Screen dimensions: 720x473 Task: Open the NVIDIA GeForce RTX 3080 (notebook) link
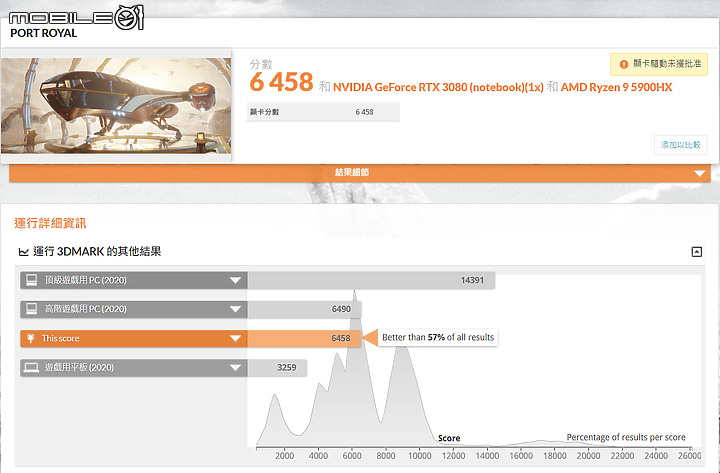pos(438,87)
